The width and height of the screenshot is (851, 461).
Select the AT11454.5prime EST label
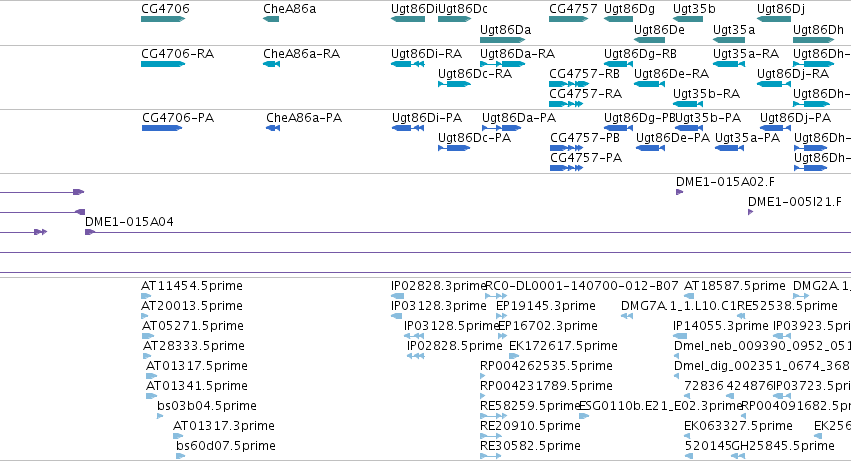click(192, 286)
